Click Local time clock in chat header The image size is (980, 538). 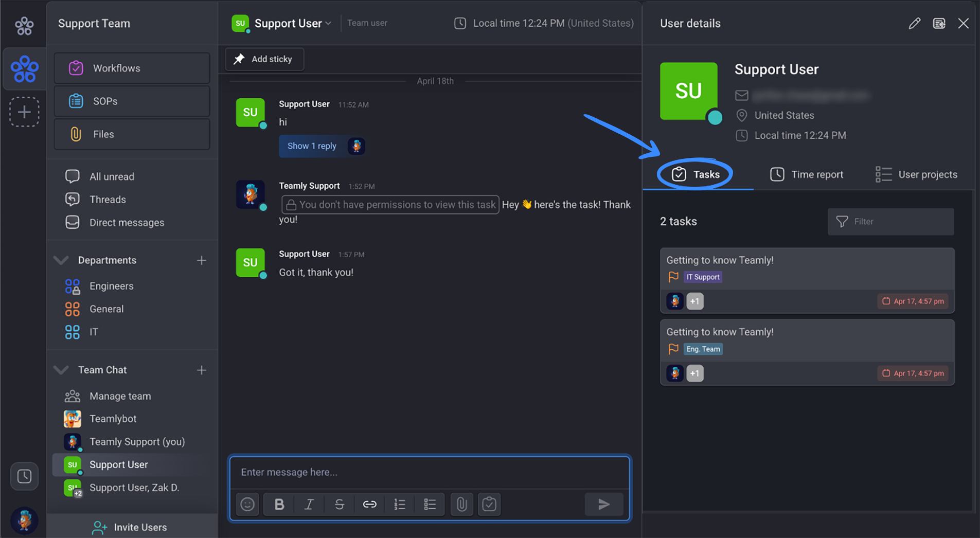(x=460, y=23)
